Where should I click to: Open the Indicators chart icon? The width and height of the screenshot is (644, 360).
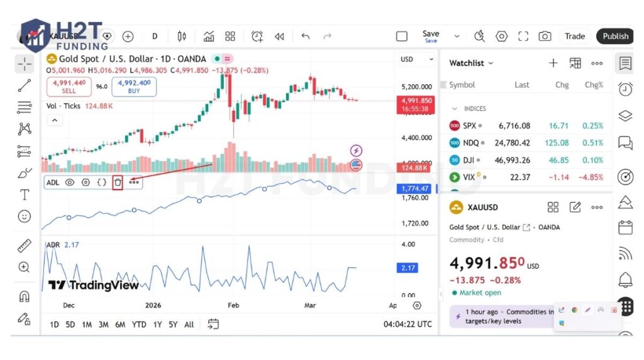coord(209,37)
